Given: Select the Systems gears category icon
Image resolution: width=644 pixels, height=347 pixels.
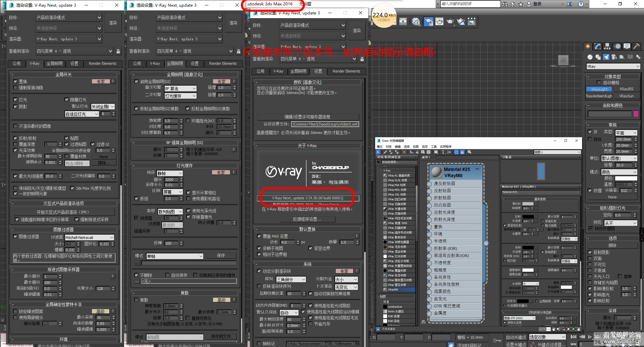Looking at the screenshot, I should 638,57.
